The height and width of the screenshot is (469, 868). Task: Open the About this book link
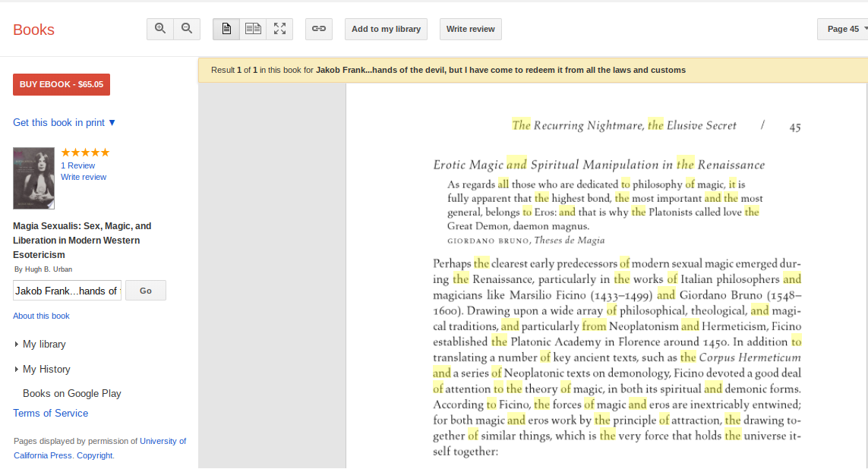tap(42, 316)
